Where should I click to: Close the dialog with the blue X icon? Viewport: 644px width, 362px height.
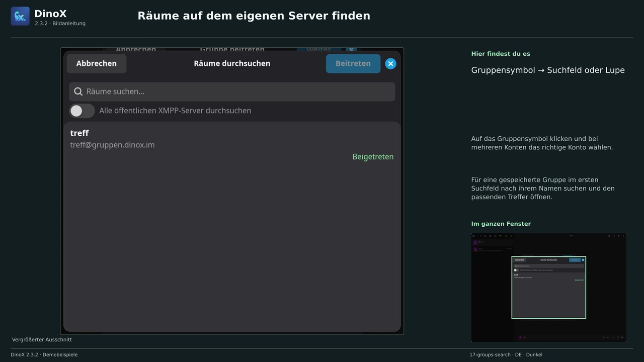pyautogui.click(x=390, y=64)
